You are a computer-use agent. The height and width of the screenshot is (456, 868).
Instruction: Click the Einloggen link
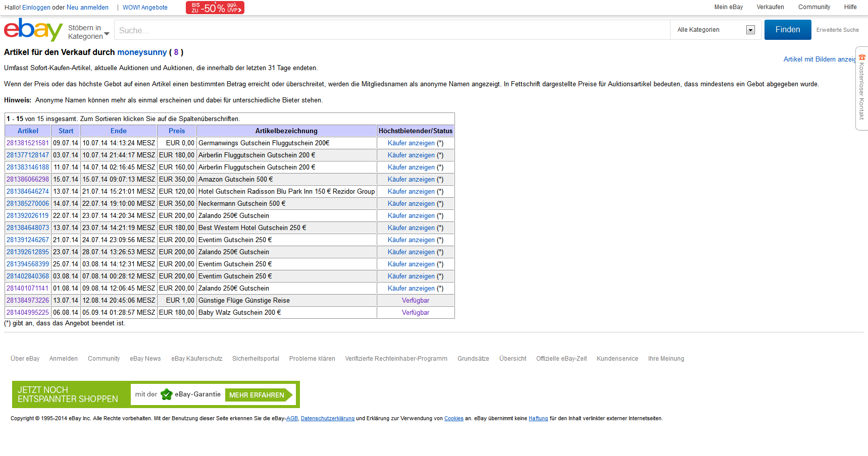tap(36, 8)
